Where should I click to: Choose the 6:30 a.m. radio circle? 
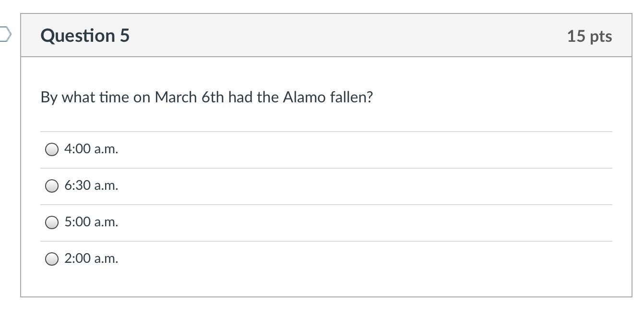tap(52, 186)
